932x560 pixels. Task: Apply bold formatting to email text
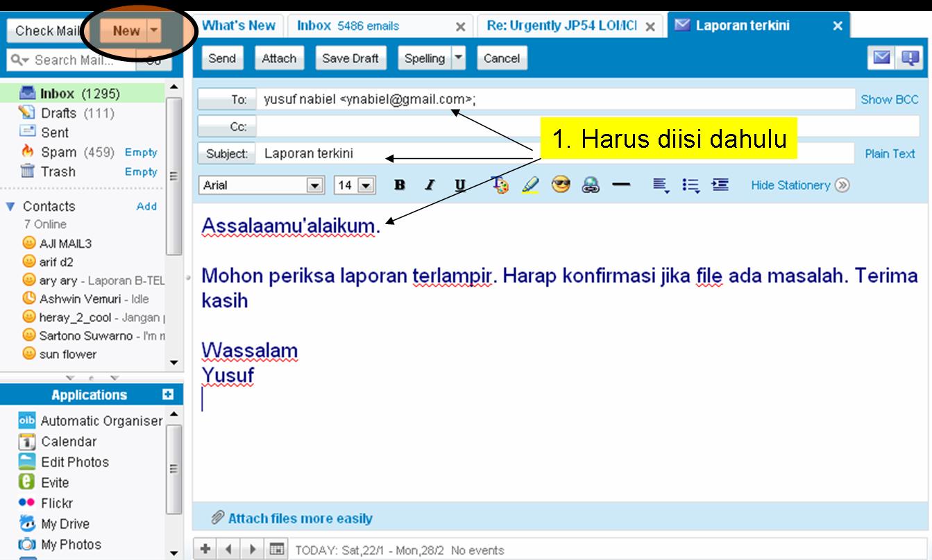point(399,185)
